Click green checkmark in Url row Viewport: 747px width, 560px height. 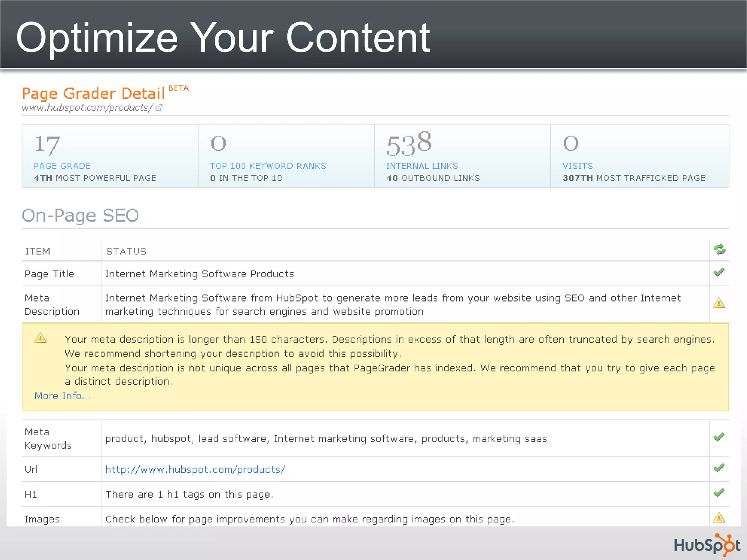click(719, 468)
